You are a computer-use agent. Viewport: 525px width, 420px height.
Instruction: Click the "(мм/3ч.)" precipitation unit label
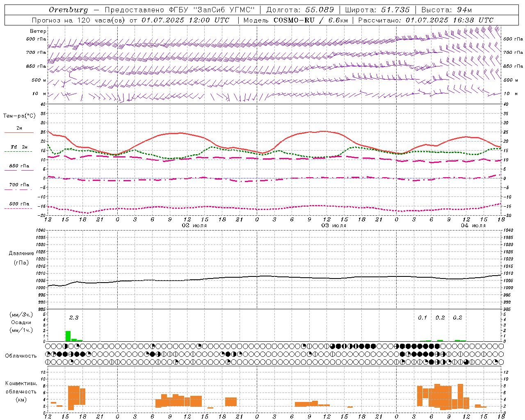pyautogui.click(x=21, y=315)
